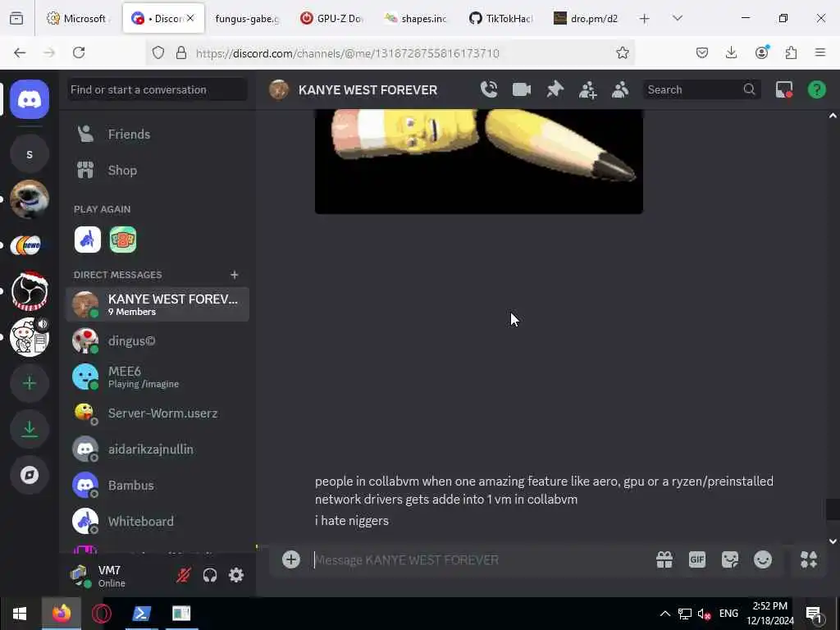Viewport: 840px width, 630px height.
Task: Switch to the fungus-gabe browser tab
Action: point(246,19)
